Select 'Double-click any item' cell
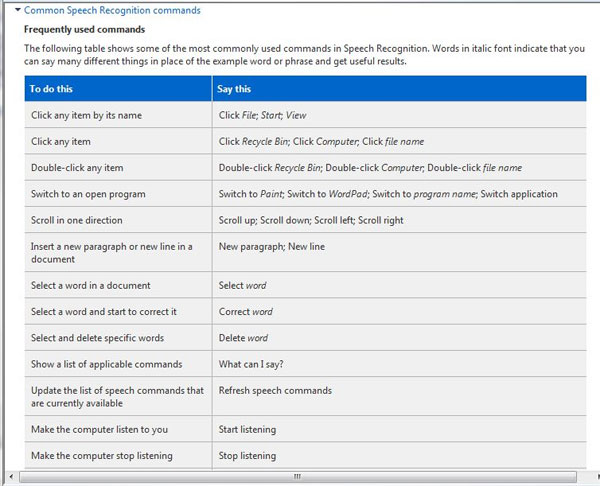Image resolution: width=600 pixels, height=486 pixels. (x=118, y=168)
